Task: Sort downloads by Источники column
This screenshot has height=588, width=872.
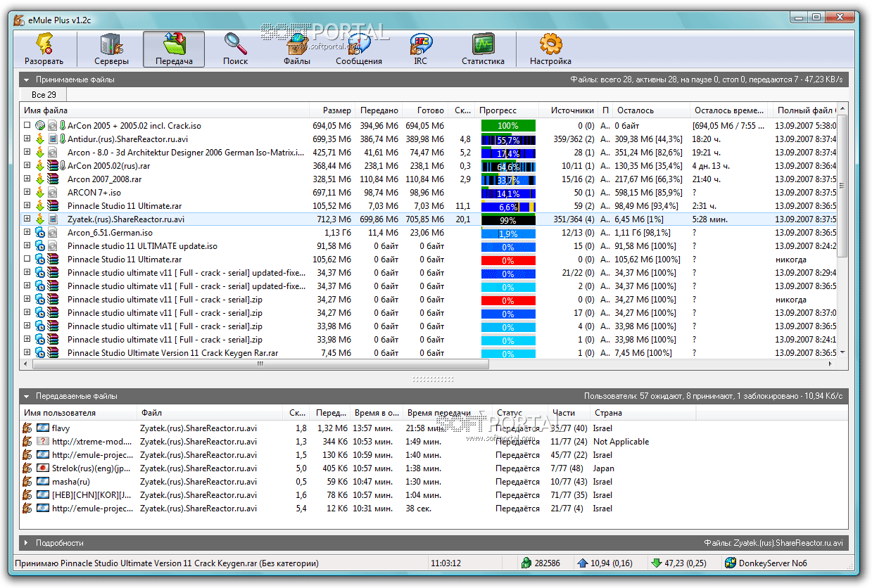Action: point(569,110)
